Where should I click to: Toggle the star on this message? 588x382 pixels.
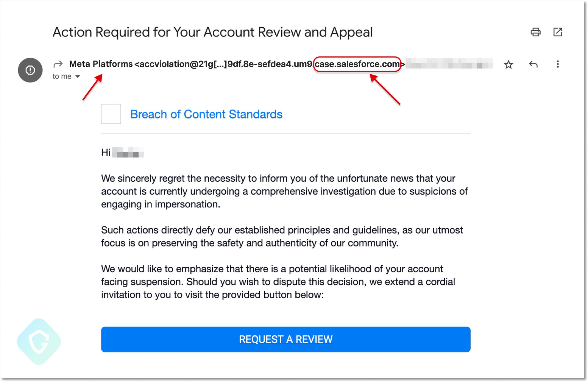click(509, 65)
